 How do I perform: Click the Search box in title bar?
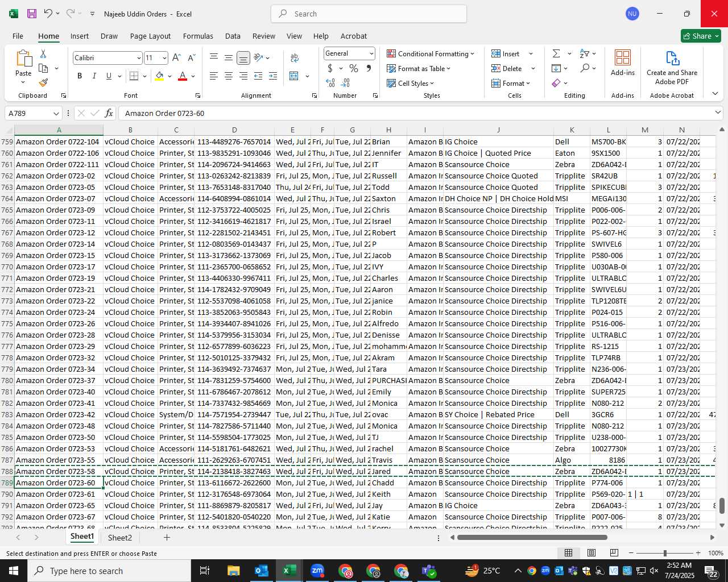pos(369,14)
